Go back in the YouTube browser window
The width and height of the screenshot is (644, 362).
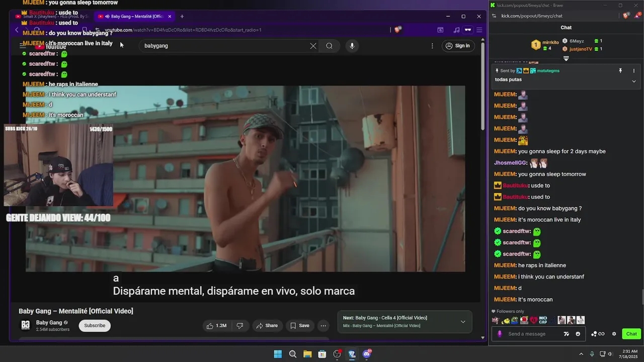coord(17,30)
